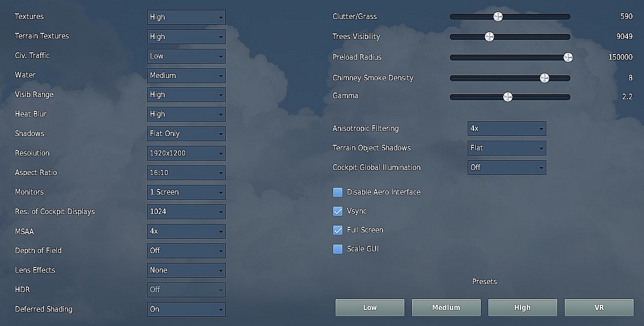
Task: Click the Preload Radius value 150000
Action: pos(620,57)
